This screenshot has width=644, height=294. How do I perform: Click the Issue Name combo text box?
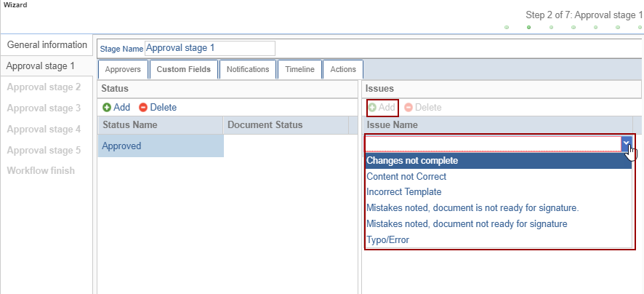pyautogui.click(x=492, y=143)
